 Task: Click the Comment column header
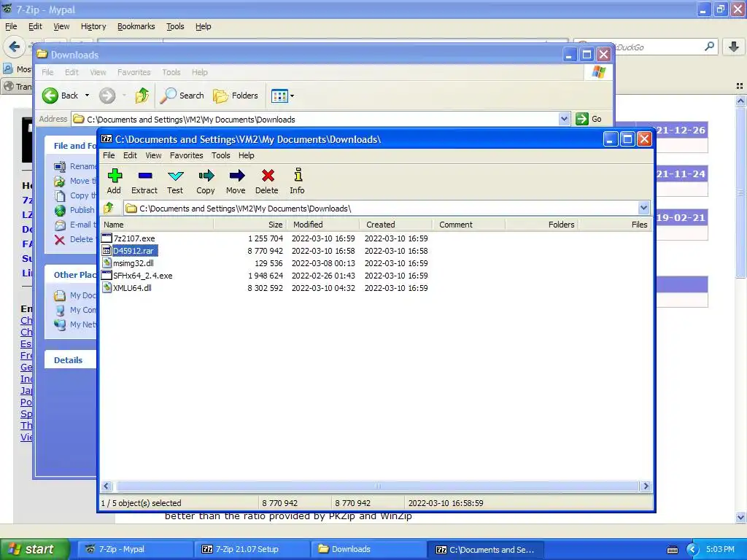[x=469, y=225]
